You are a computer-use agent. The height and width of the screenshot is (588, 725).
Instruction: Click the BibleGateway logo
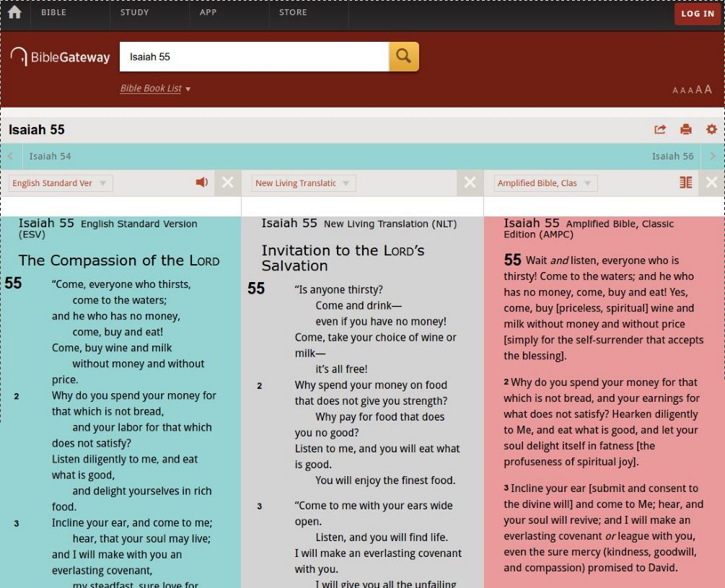pyautogui.click(x=60, y=57)
